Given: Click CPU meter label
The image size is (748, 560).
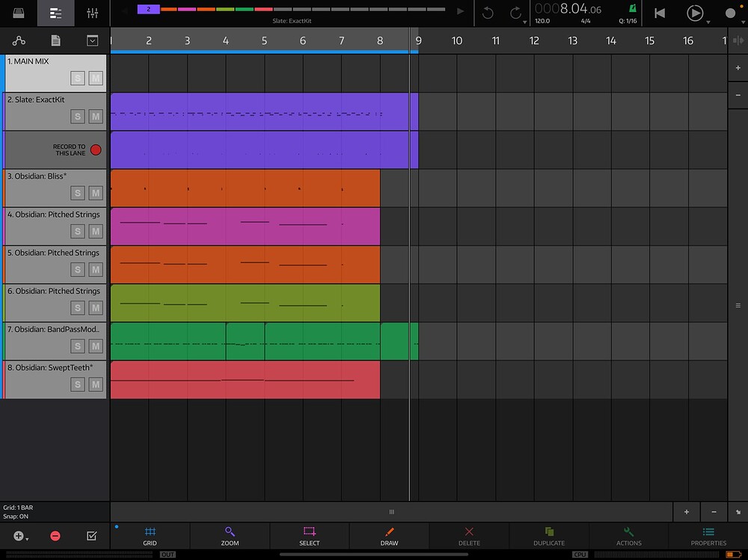Looking at the screenshot, I should pos(580,555).
